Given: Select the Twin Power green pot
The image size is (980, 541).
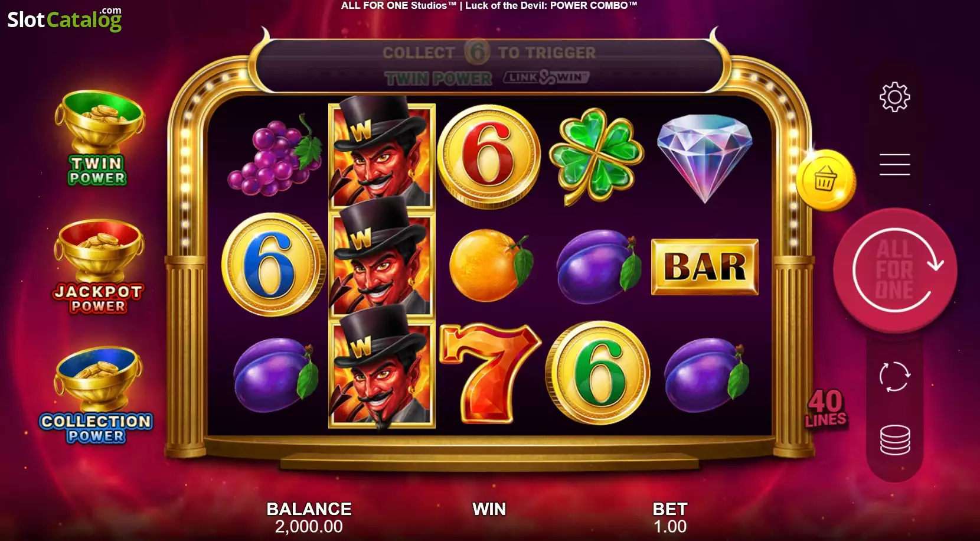Looking at the screenshot, I should tap(99, 138).
